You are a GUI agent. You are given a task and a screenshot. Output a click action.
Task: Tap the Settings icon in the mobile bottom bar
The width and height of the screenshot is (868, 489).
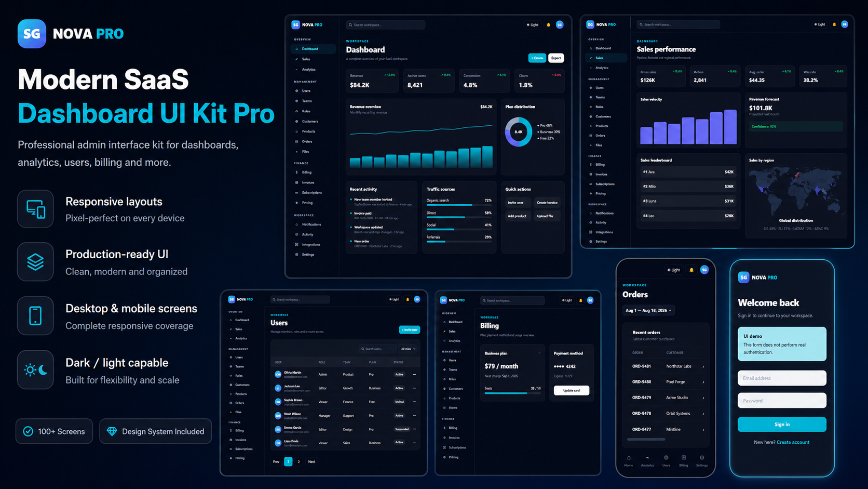(x=702, y=458)
